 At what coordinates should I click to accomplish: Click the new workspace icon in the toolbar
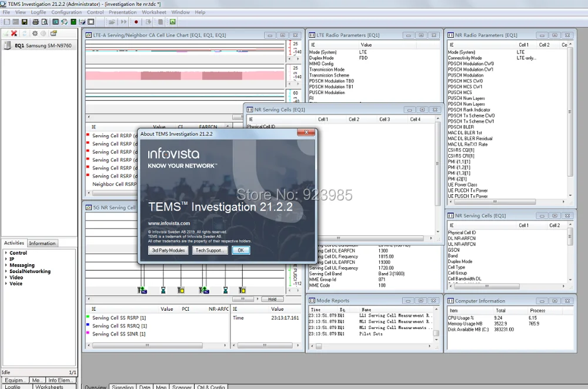coord(6,22)
